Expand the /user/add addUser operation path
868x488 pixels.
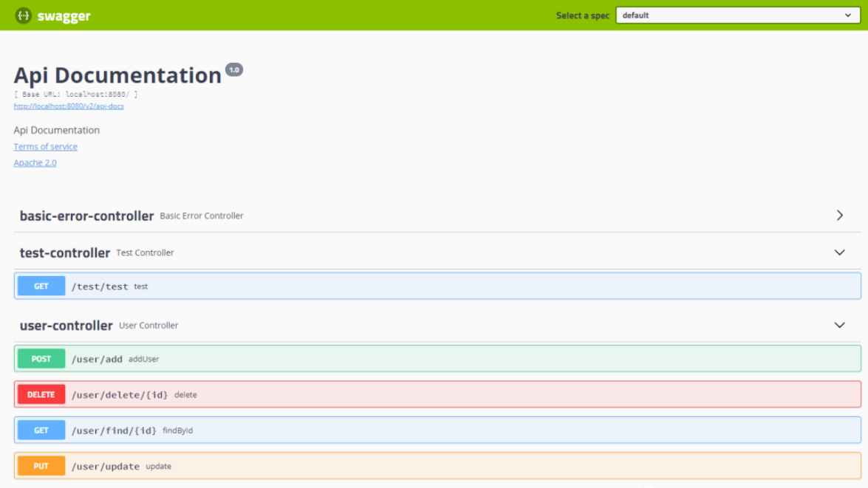[x=97, y=360]
